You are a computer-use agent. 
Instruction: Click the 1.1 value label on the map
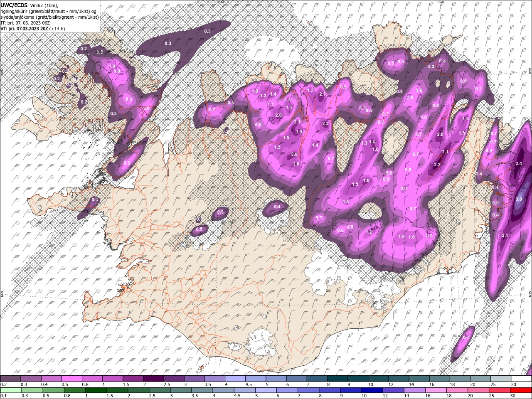pos(271,104)
